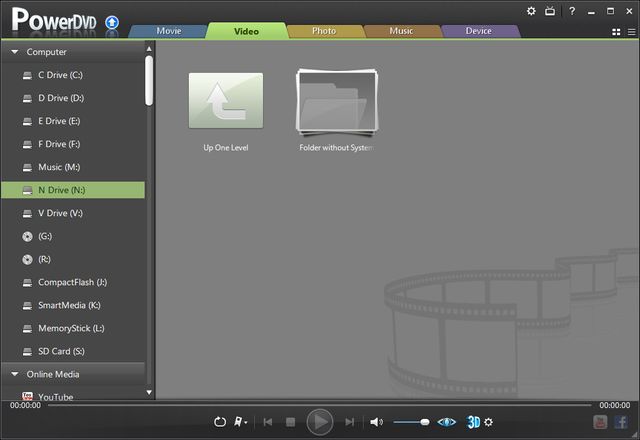Select SD Card (S:)
The image size is (640, 440).
click(73, 351)
